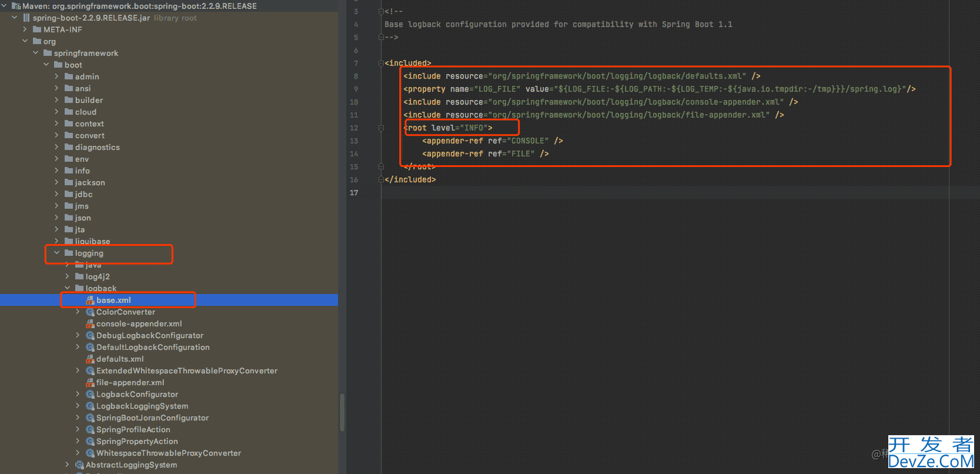
Task: Click the appender-ref ref="CONSOLE" line
Action: coord(493,141)
